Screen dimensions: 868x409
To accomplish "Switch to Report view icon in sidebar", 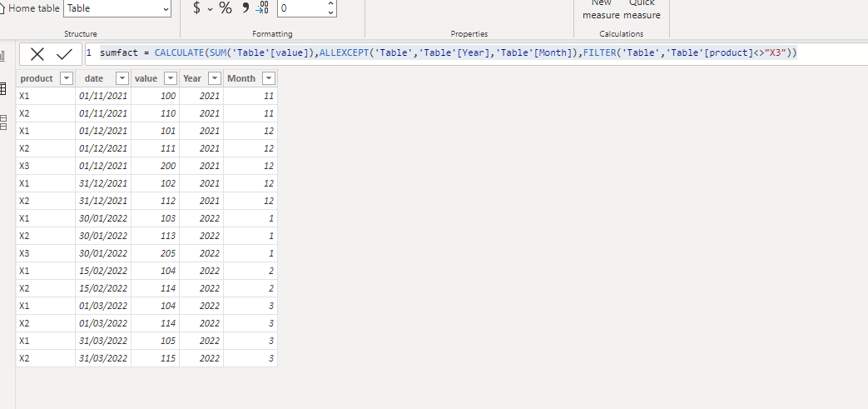I will [2, 56].
